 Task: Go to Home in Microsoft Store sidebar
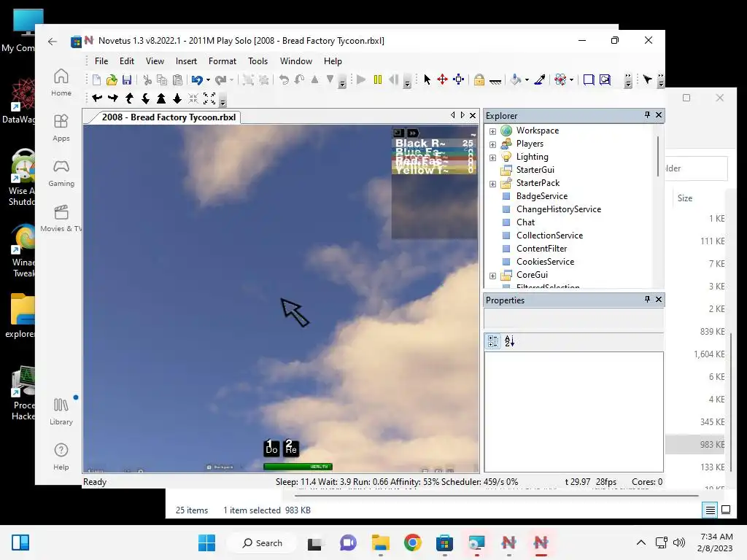click(x=61, y=83)
